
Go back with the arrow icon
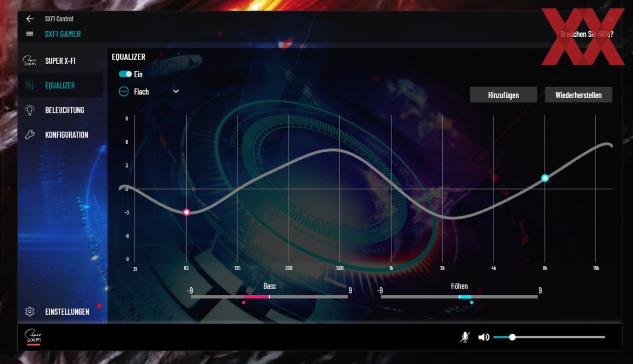point(30,19)
